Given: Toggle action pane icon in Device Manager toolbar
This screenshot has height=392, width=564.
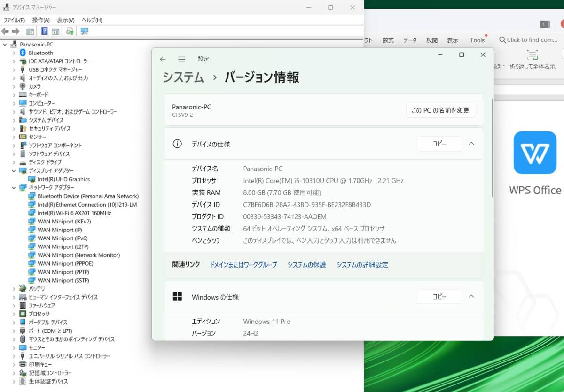Looking at the screenshot, I should pos(55,31).
